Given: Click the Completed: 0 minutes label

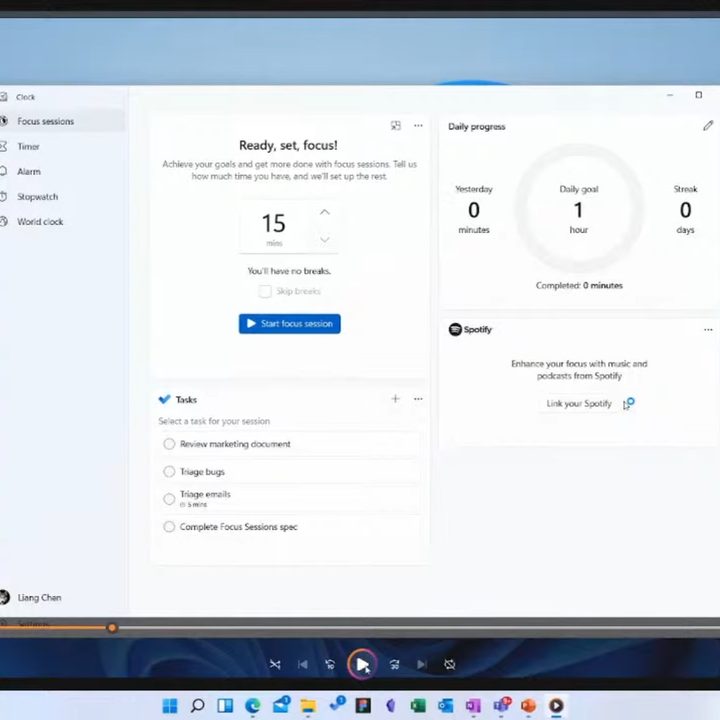Looking at the screenshot, I should [x=579, y=286].
